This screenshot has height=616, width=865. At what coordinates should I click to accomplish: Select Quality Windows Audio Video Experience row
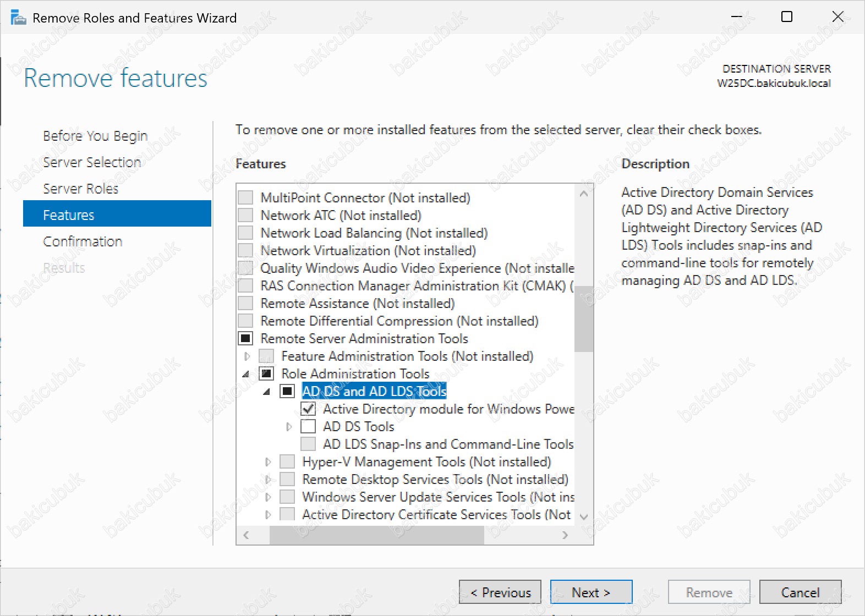click(x=417, y=268)
